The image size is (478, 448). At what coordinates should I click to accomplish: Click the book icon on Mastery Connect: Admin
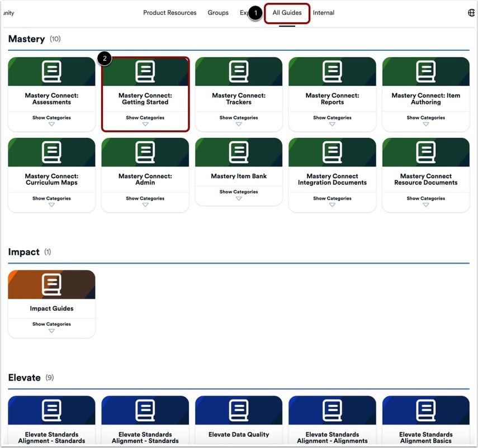click(x=145, y=152)
